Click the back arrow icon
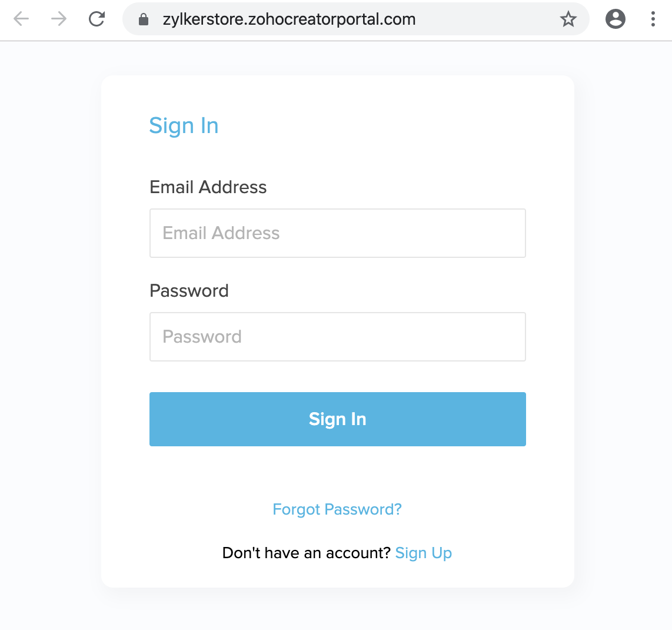The width and height of the screenshot is (672, 630). coord(21,18)
